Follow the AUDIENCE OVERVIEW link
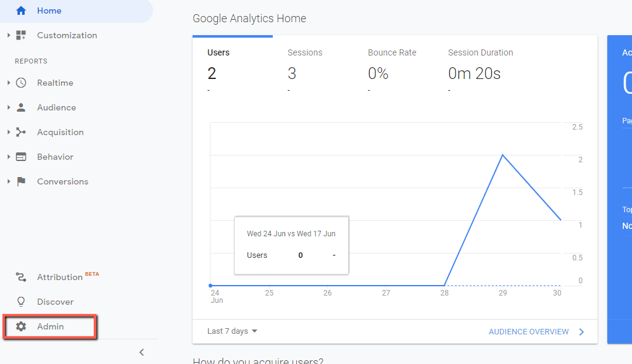The image size is (632, 364). pyautogui.click(x=528, y=332)
